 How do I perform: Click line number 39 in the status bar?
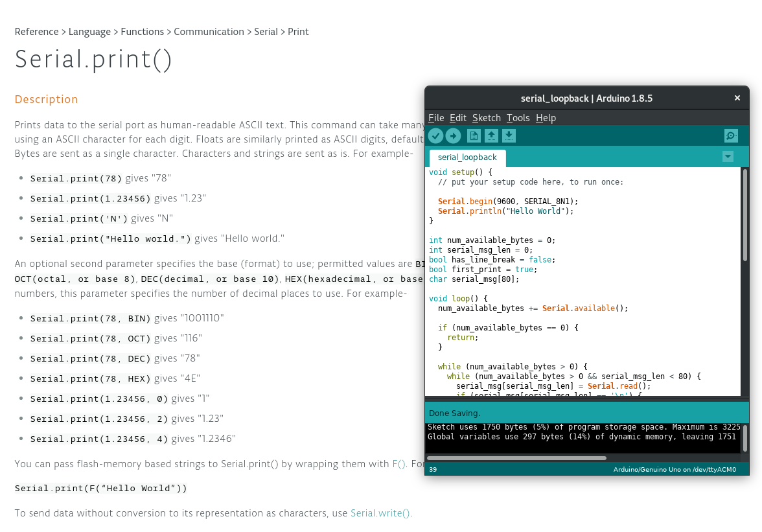point(433,469)
